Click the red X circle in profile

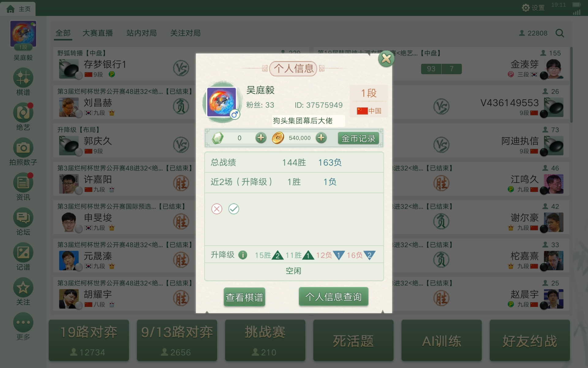(x=217, y=209)
